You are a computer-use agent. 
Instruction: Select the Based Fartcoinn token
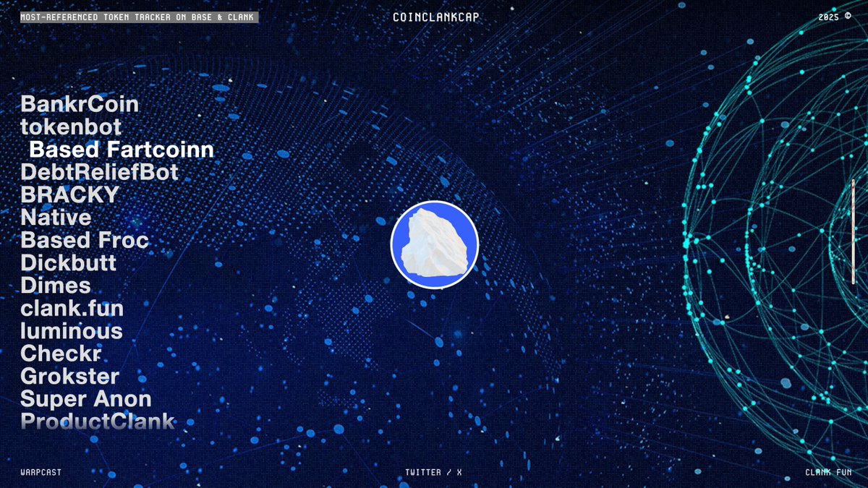coord(122,150)
